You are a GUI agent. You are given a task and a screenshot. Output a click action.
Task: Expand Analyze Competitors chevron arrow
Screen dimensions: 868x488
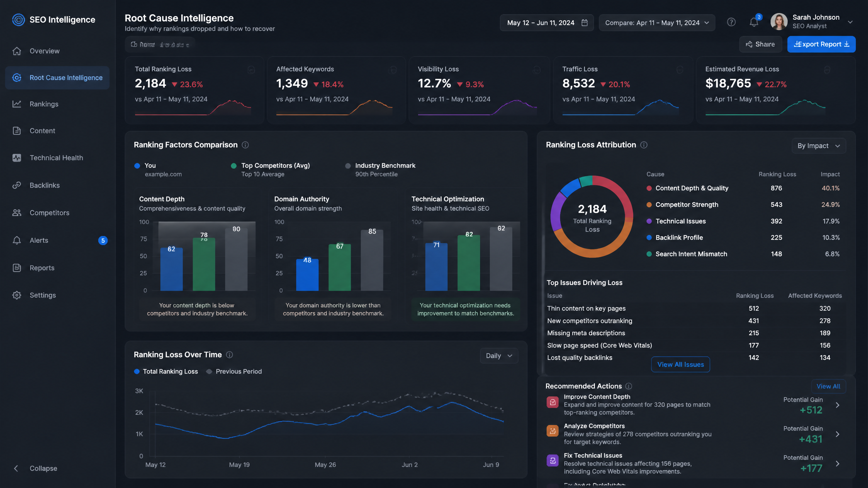[837, 434]
